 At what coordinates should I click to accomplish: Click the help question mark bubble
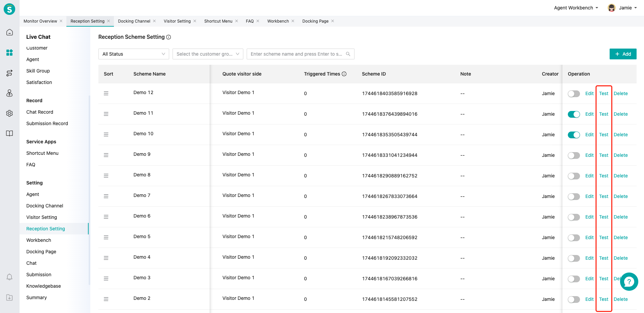(x=629, y=282)
